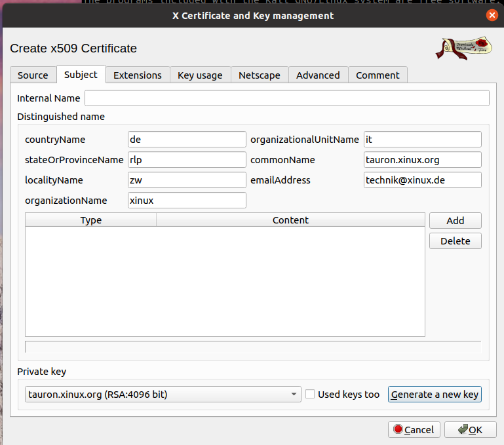Go to the Key usage tab
Viewport: 504px width, 445px height.
pyautogui.click(x=200, y=75)
